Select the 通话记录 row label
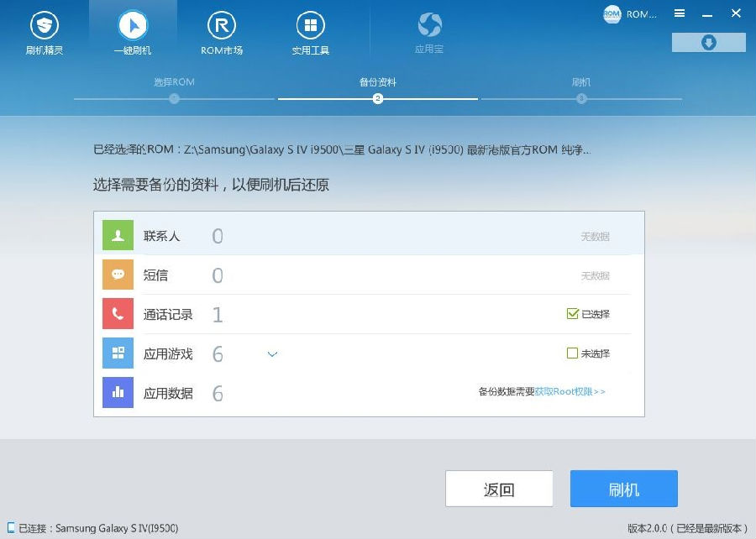Image resolution: width=756 pixels, height=539 pixels. click(168, 315)
